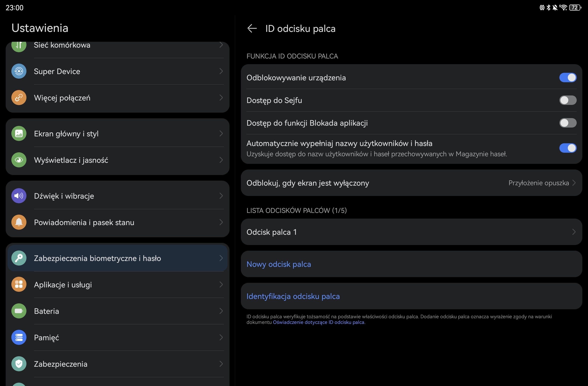The width and height of the screenshot is (588, 386).
Task: Go back using the arrow icon
Action: 252,28
